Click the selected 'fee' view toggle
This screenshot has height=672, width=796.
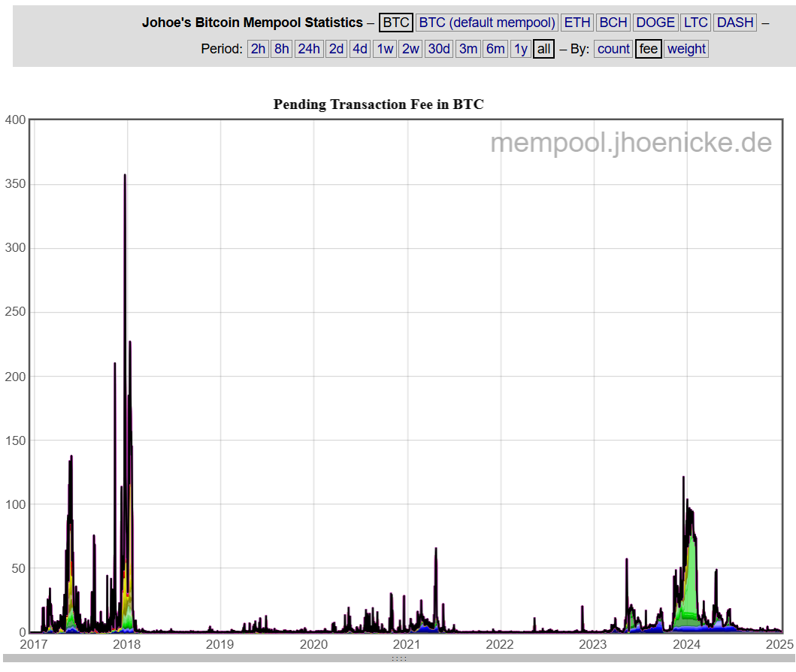click(648, 49)
